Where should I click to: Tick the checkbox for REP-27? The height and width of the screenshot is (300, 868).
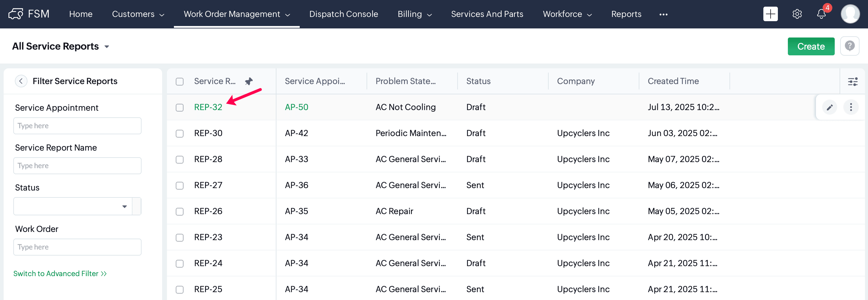[180, 185]
